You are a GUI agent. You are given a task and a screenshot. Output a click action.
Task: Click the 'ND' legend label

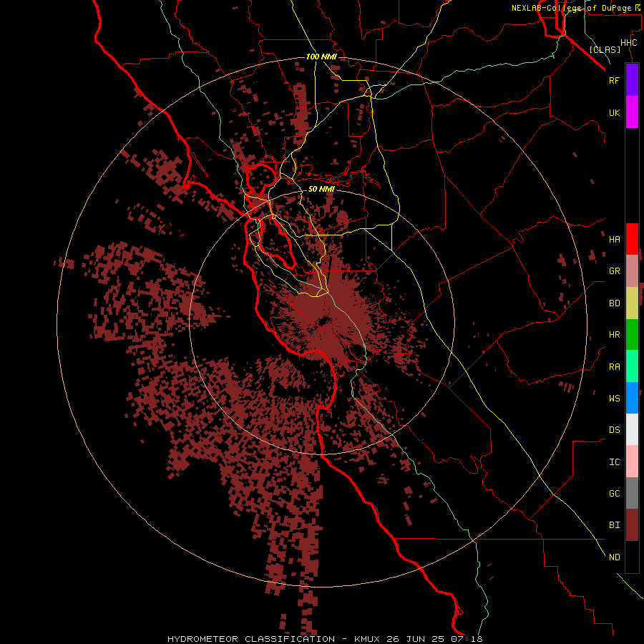tap(614, 557)
